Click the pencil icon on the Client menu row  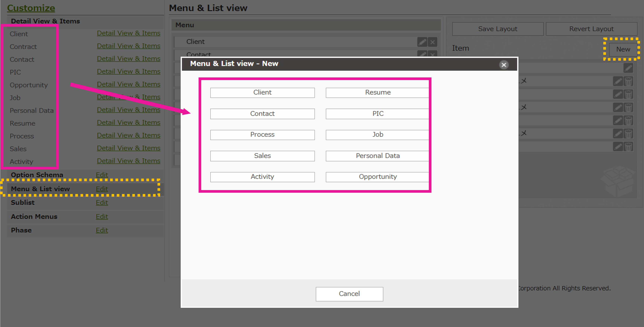point(422,42)
